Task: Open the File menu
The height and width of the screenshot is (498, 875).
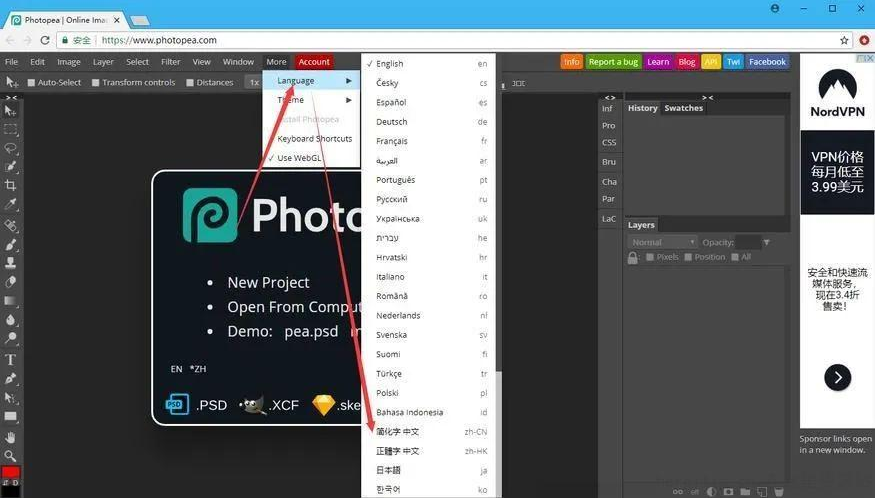Action: (11, 62)
